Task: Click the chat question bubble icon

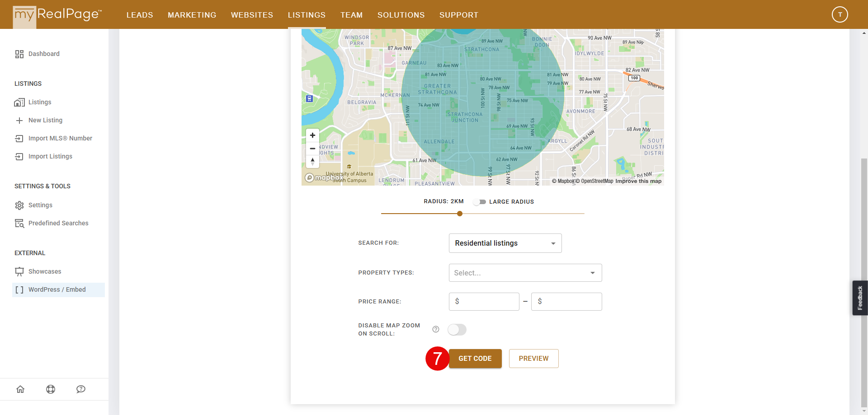Action: click(x=81, y=389)
